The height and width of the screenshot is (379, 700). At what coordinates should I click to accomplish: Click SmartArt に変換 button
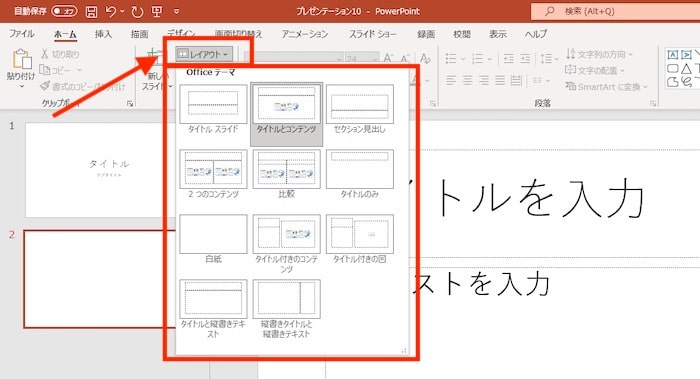point(606,86)
